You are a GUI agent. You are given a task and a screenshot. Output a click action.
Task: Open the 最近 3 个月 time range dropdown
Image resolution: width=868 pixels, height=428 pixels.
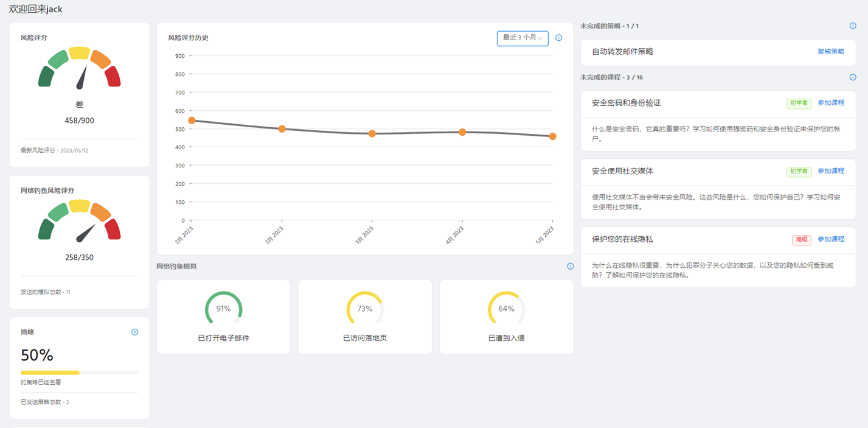pyautogui.click(x=523, y=38)
